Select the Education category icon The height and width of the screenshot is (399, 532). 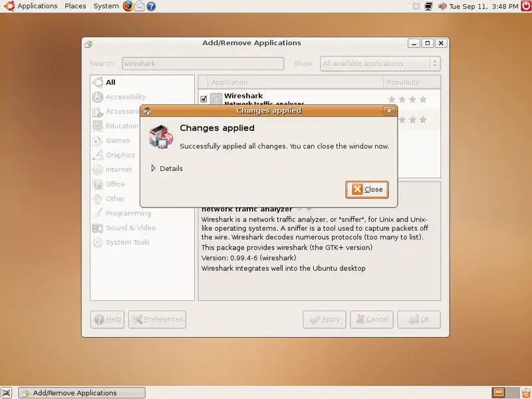point(97,126)
